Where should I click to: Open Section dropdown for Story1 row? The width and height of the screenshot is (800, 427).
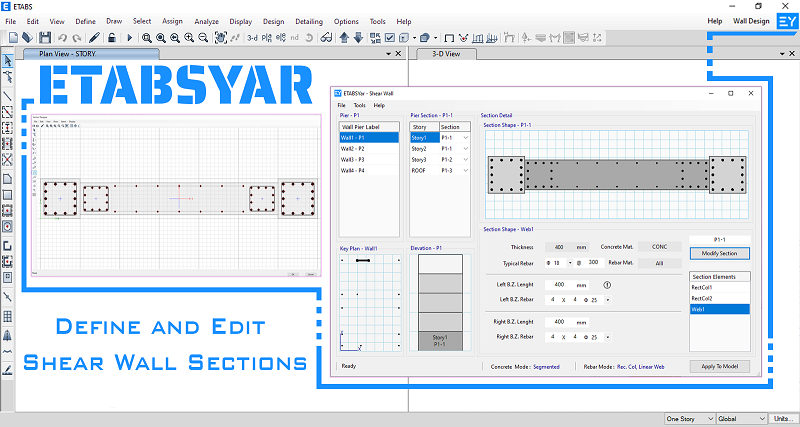[465, 138]
